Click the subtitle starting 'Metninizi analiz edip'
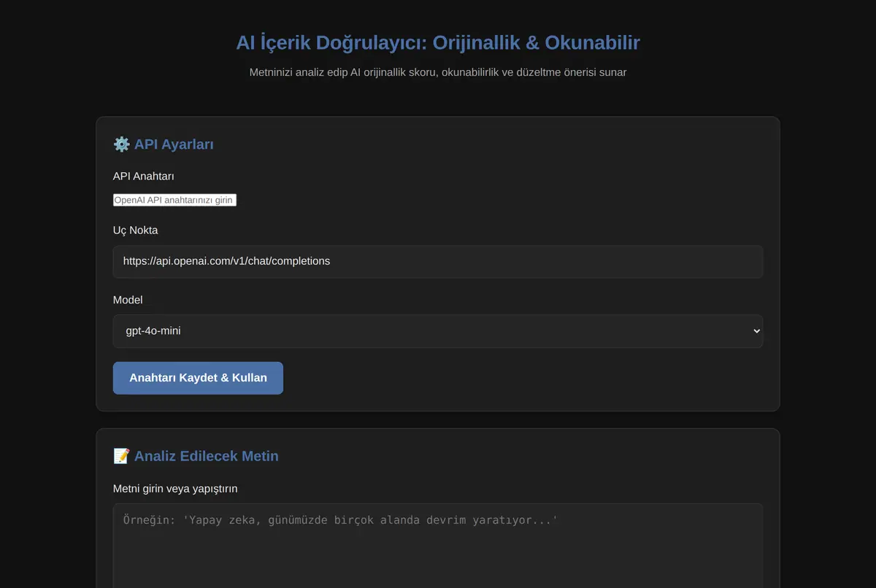Viewport: 876px width, 588px height. [438, 72]
